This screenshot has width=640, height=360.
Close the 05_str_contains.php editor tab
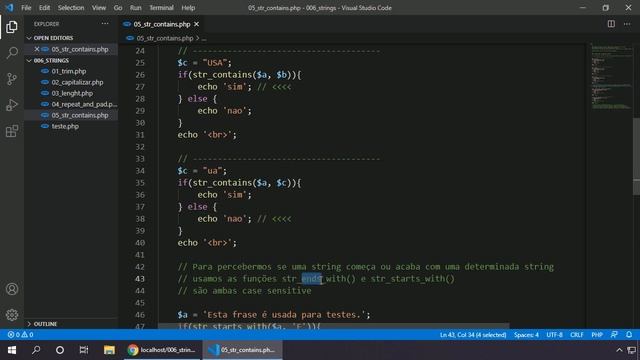[x=196, y=24]
